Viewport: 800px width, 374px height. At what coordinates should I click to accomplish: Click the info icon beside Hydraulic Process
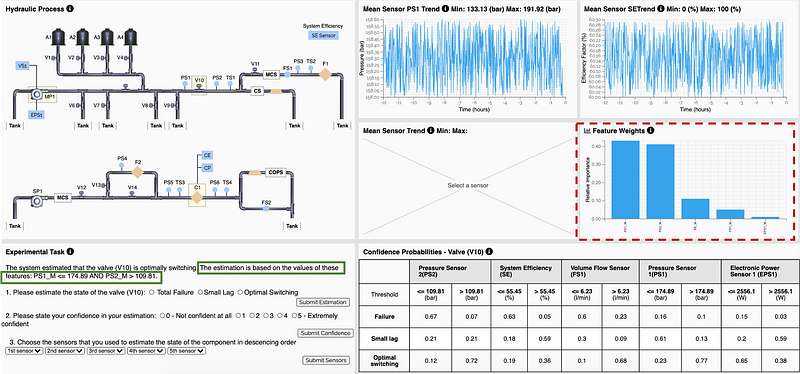click(x=70, y=9)
